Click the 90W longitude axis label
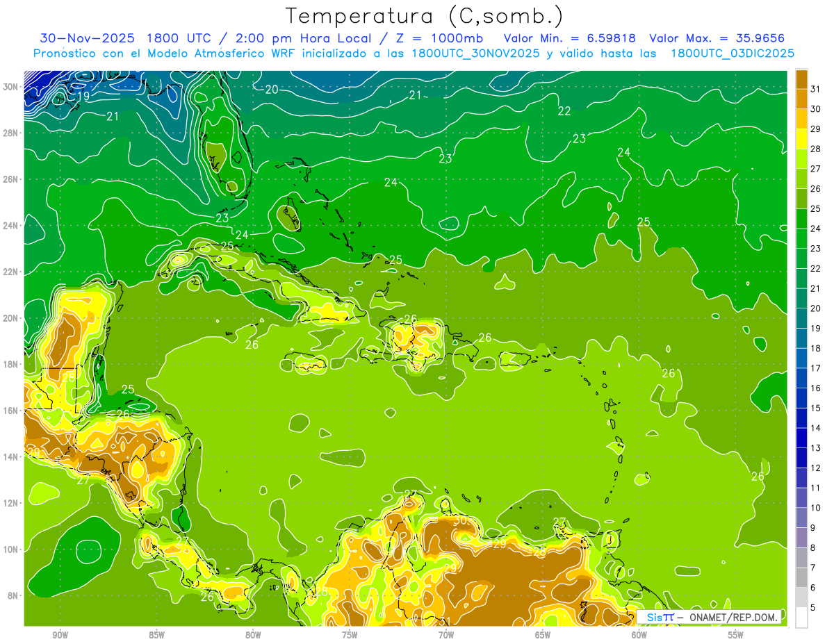834x644 pixels. click(60, 634)
